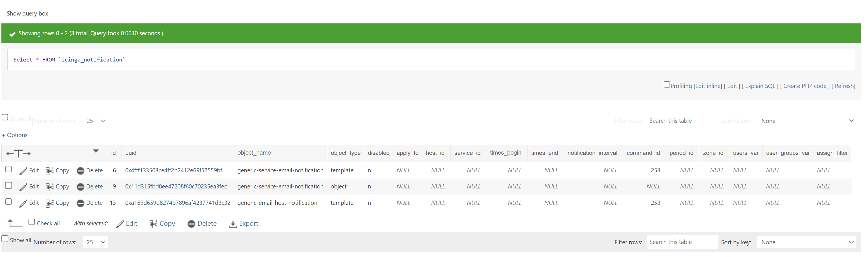868x257 pixels.
Task: Open column header dropdown triangle
Action: [96, 151]
